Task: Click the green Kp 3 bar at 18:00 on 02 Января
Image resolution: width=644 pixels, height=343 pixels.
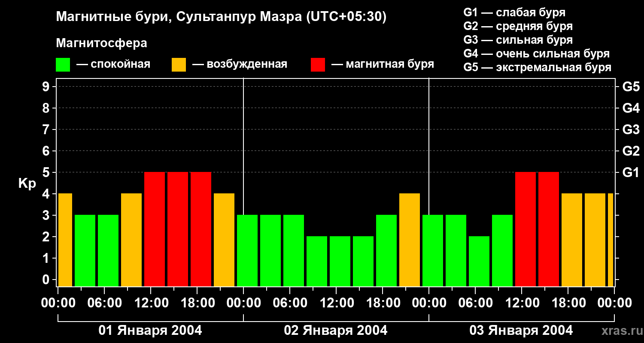Action: coord(386,251)
